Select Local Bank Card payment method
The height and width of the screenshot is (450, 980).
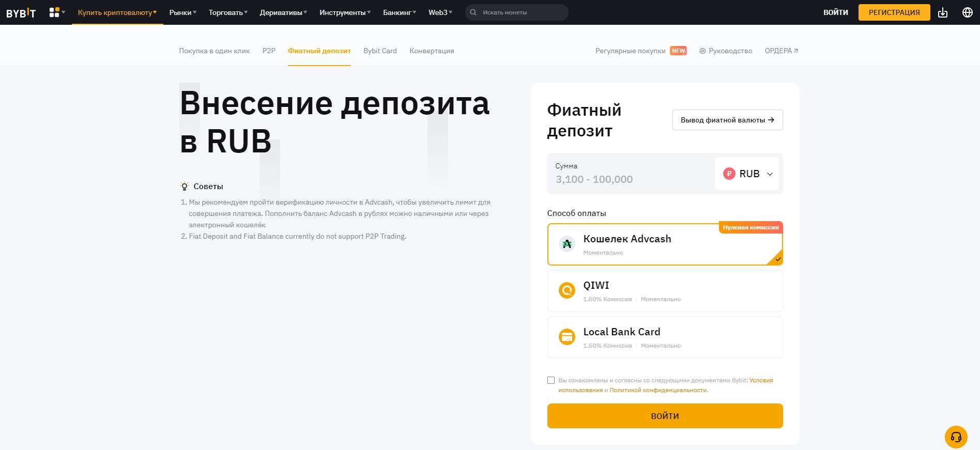click(x=665, y=337)
